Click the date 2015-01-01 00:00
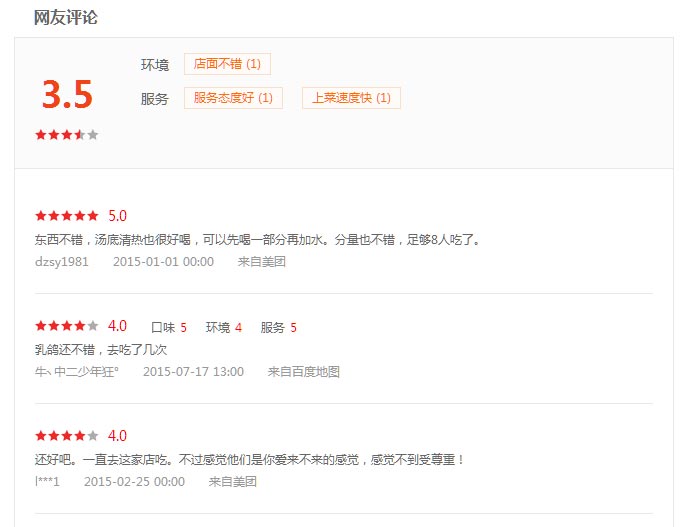Screen dimensions: 688x527 (164, 262)
